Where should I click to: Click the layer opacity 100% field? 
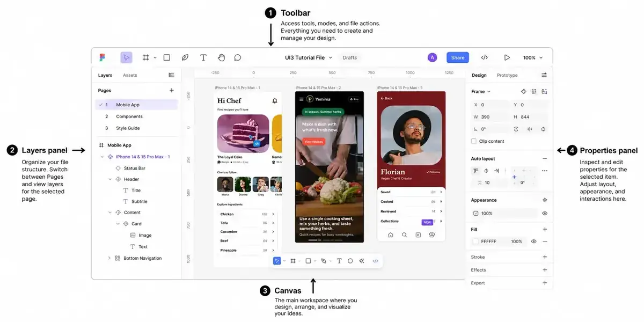click(x=504, y=213)
